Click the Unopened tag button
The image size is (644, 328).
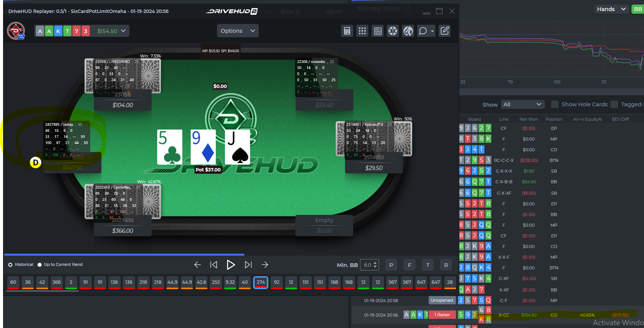tap(442, 300)
